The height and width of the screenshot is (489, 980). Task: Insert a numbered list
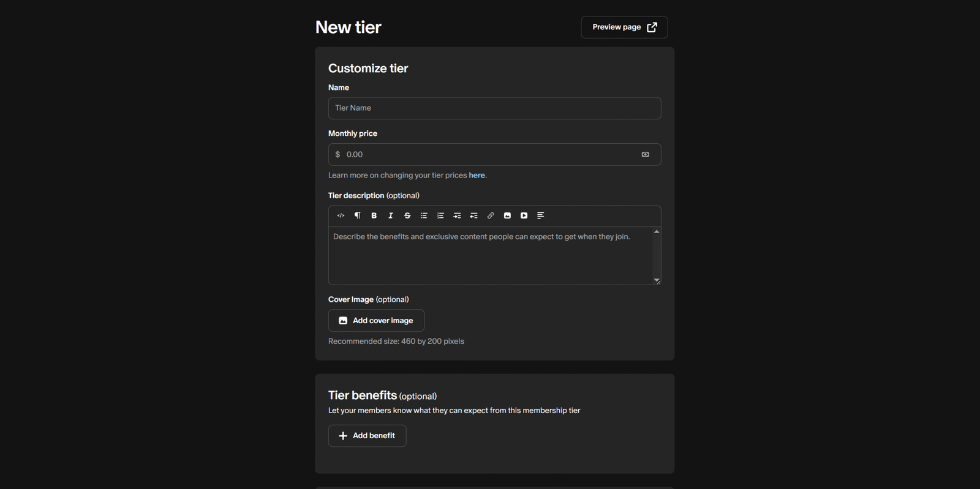(440, 215)
